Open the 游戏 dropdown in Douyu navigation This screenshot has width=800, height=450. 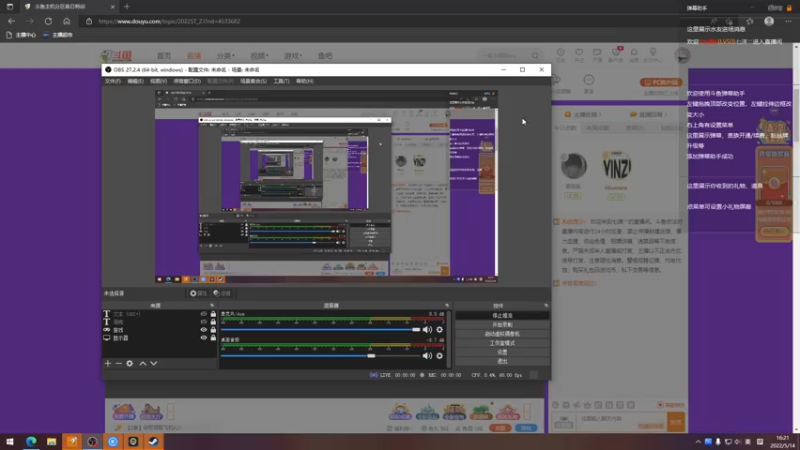[x=293, y=56]
